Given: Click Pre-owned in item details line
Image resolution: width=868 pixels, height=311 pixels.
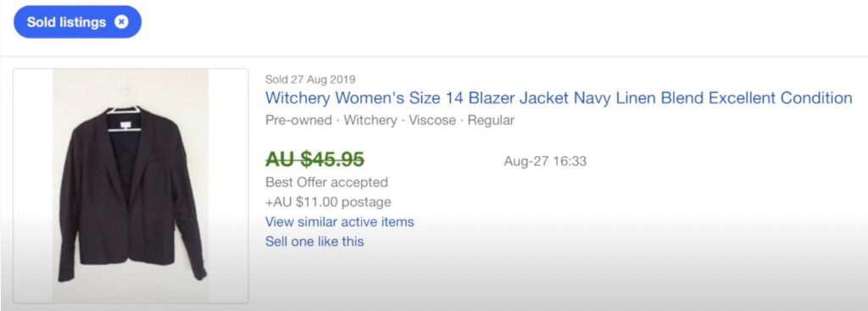Looking at the screenshot, I should click(x=298, y=120).
